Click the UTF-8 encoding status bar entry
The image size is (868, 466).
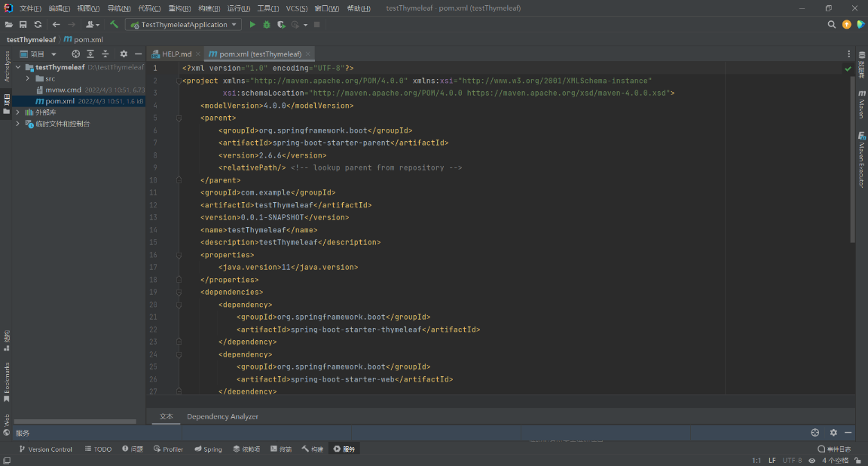click(x=792, y=461)
